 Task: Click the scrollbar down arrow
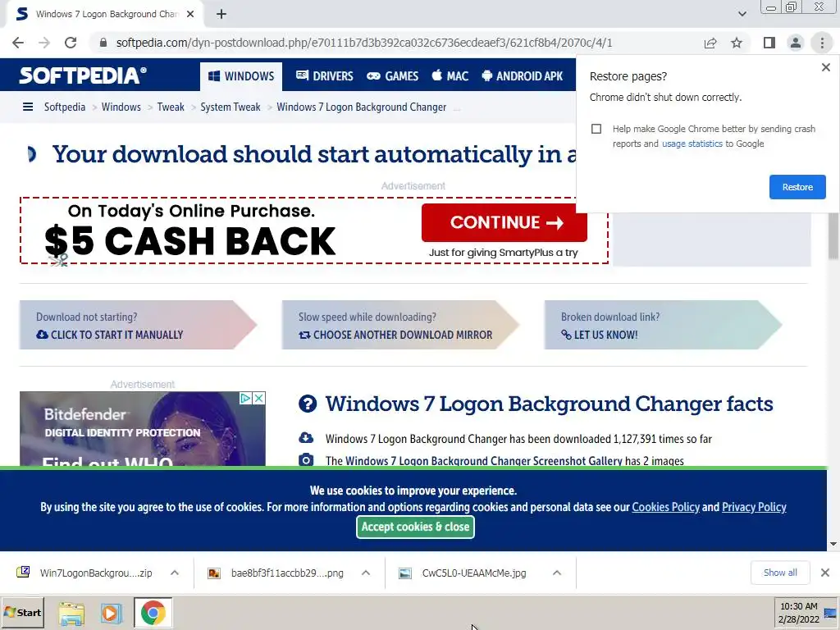(x=833, y=544)
